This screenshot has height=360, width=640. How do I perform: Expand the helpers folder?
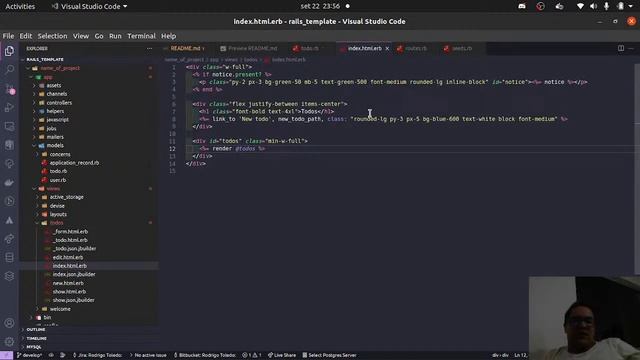55,111
